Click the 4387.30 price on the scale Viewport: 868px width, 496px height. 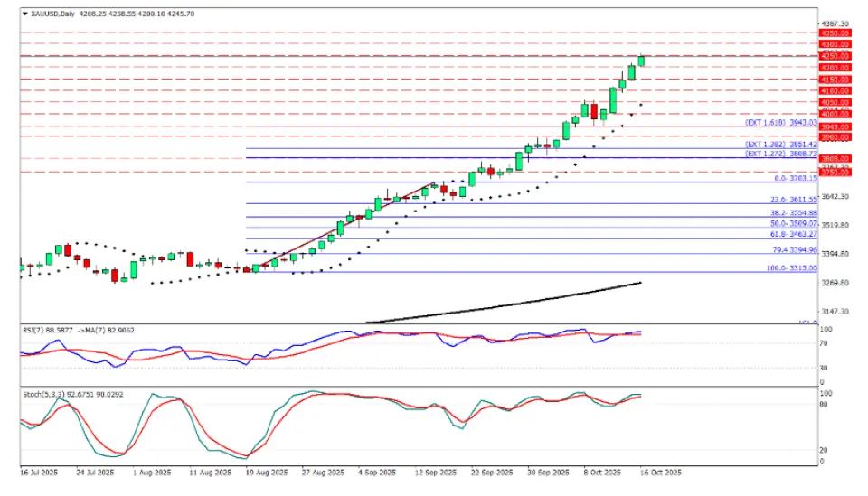click(834, 23)
